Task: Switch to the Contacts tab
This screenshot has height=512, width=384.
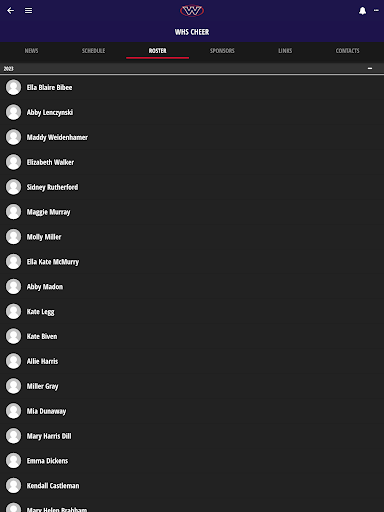Action: click(347, 51)
